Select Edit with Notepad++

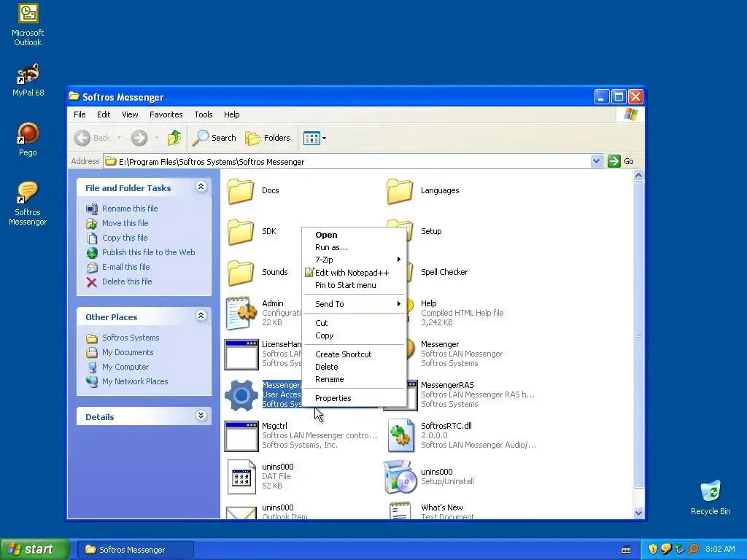coord(354,273)
